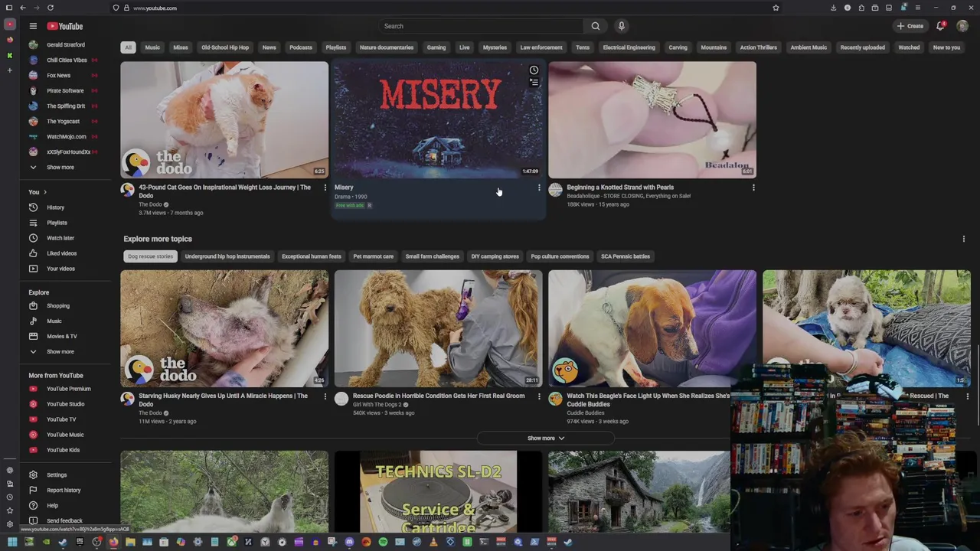Start voice search with the microphone icon

point(622,26)
